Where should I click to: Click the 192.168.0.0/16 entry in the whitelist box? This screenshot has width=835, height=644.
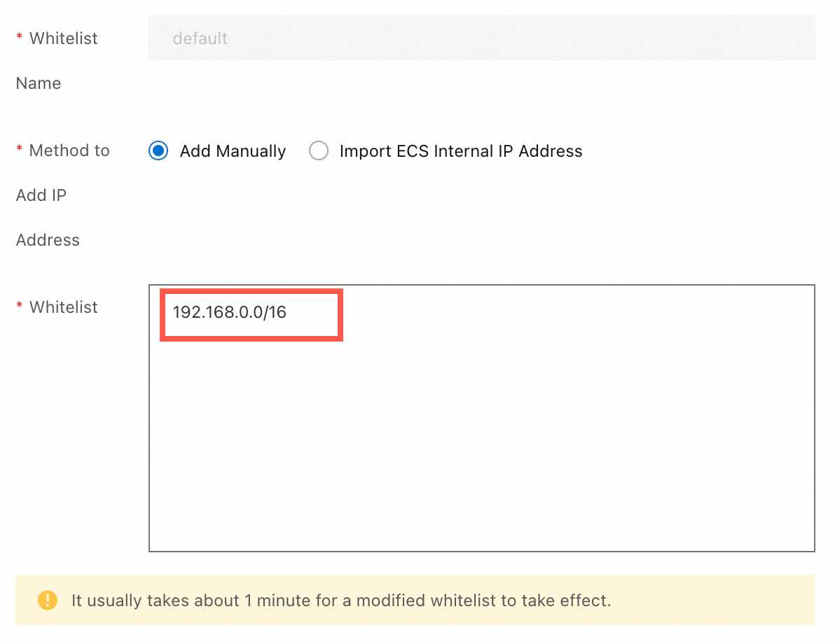click(x=229, y=312)
